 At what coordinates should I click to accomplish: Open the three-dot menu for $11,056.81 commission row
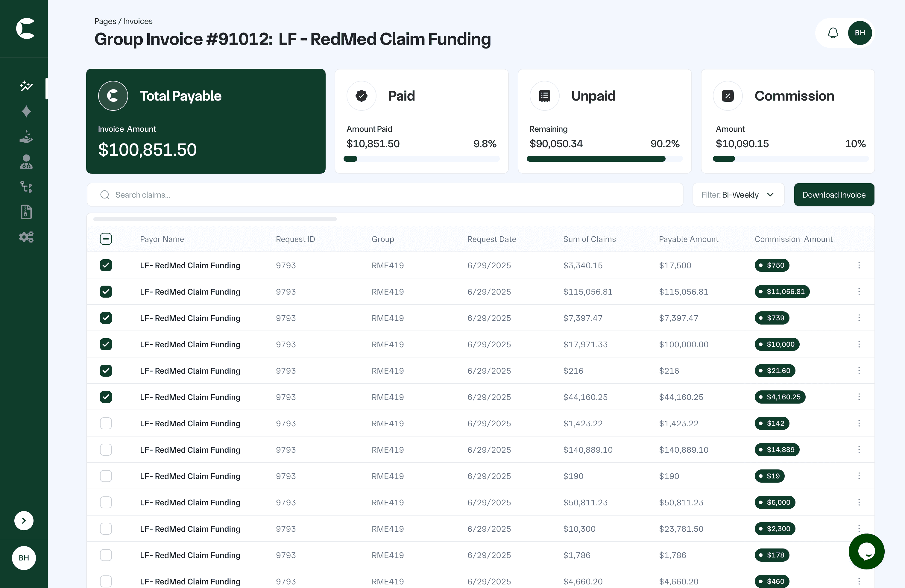tap(859, 292)
